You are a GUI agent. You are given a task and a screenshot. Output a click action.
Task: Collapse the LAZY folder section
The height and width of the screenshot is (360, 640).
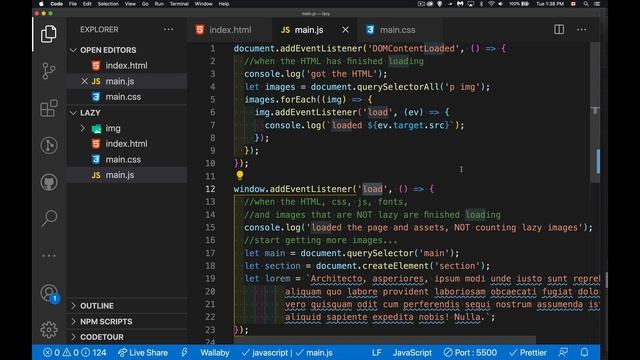coord(127,113)
